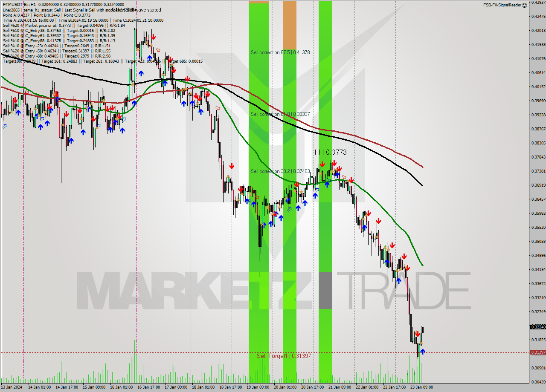
Task: Click the 'Sell correction 38.2 | 0.37463' label
Action: point(280,171)
